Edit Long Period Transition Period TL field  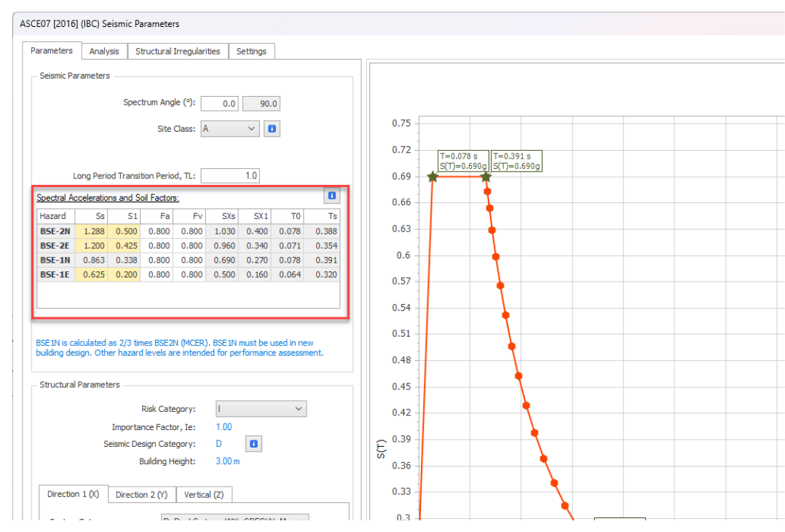pyautogui.click(x=230, y=175)
